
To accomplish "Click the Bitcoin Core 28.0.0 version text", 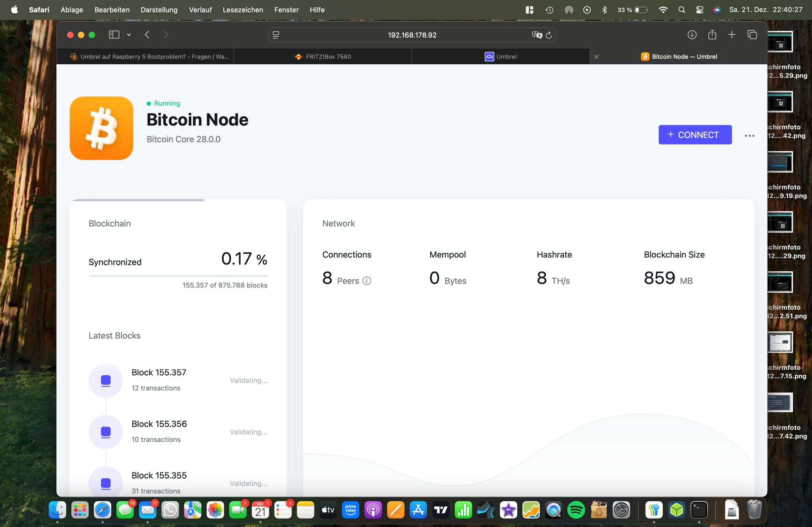I will coord(184,139).
